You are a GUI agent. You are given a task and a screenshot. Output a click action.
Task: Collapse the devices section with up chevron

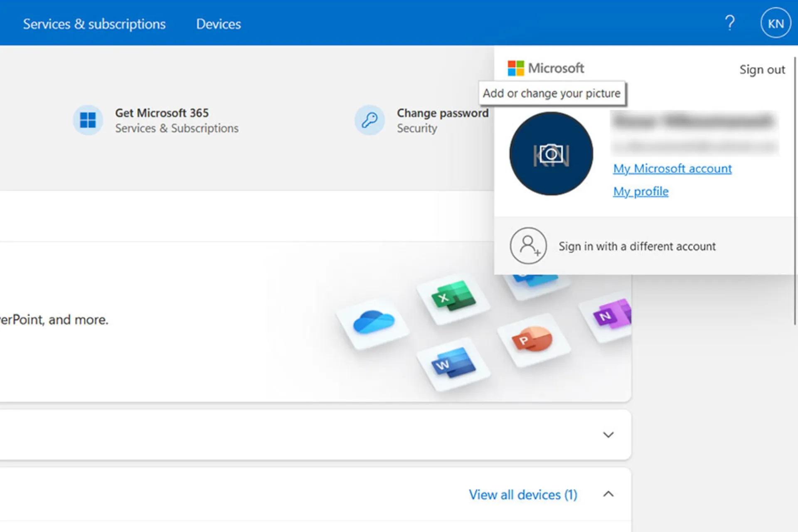608,494
